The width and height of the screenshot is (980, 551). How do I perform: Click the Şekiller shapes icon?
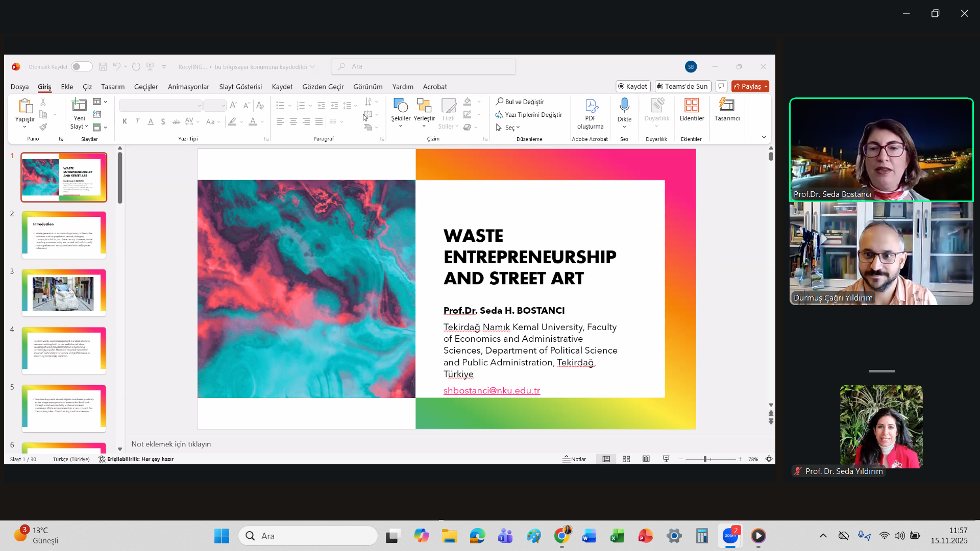401,106
